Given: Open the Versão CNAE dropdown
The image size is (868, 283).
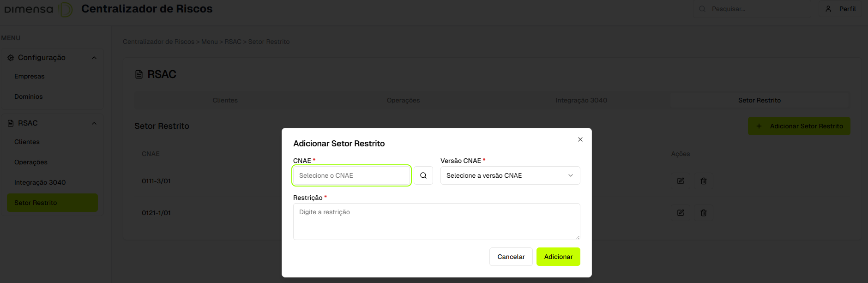Looking at the screenshot, I should coord(510,175).
